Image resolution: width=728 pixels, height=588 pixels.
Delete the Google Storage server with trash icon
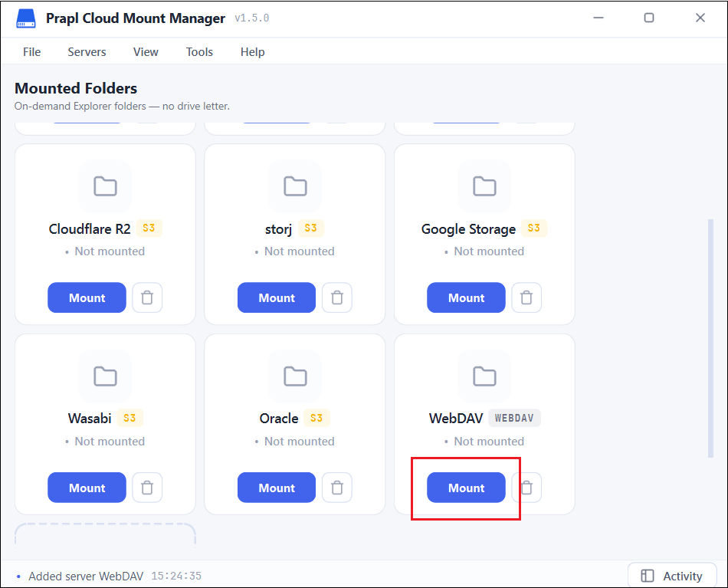coord(526,297)
